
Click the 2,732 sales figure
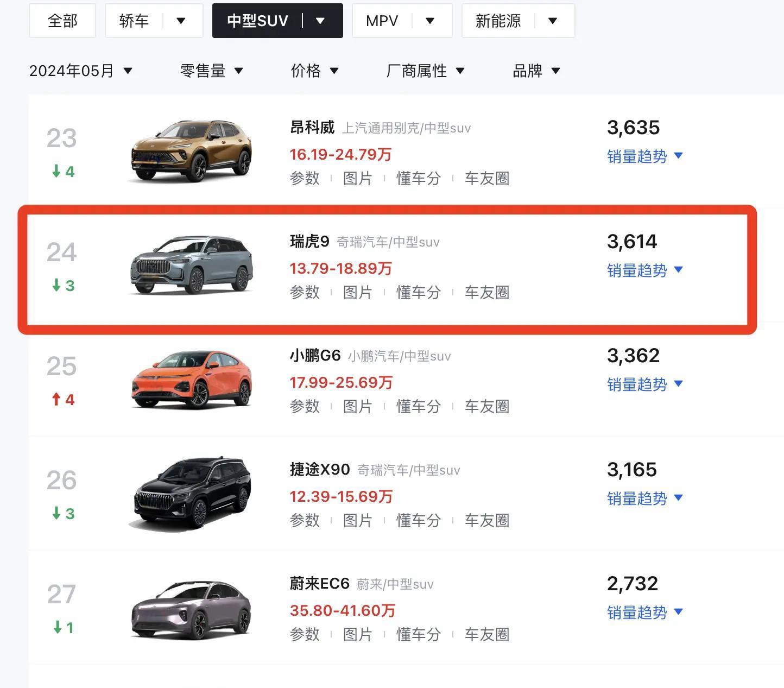click(x=633, y=584)
